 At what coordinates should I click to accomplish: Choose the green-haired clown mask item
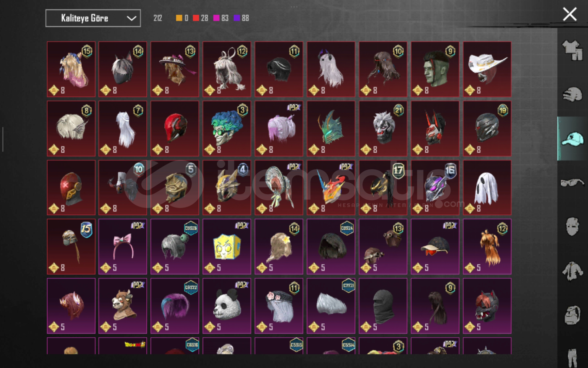click(227, 128)
